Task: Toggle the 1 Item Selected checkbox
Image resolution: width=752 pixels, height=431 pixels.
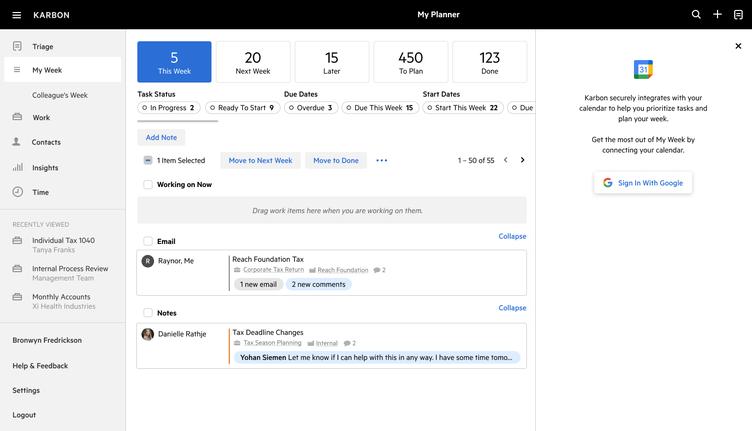Action: click(x=148, y=160)
